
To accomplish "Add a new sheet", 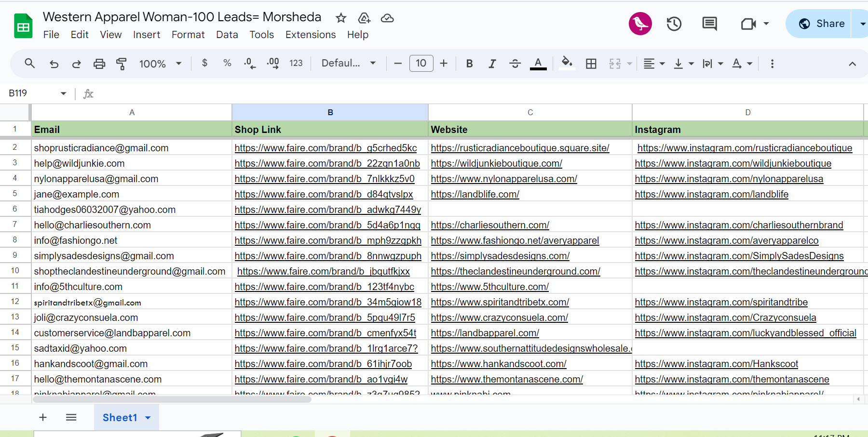I will 43,417.
